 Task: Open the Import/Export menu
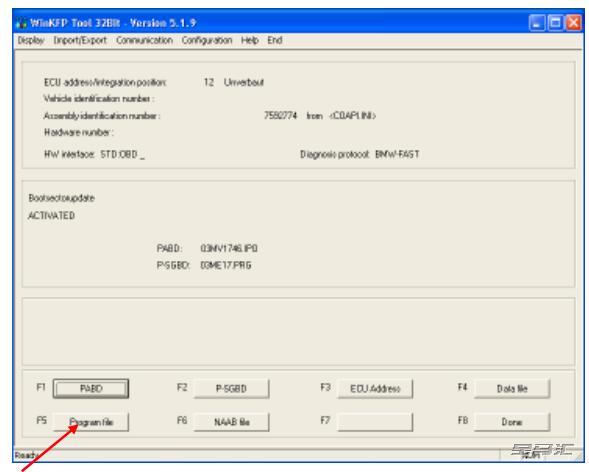click(x=80, y=40)
